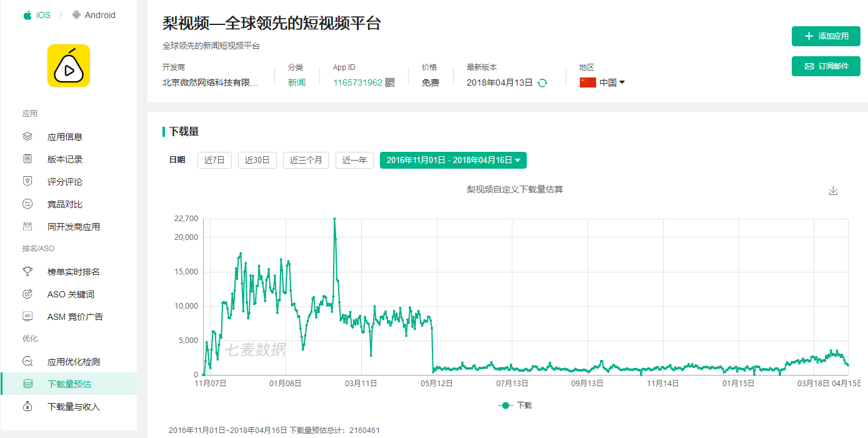868x438 pixels.
Task: Click the 22,700 peak data point
Action: coord(334,219)
